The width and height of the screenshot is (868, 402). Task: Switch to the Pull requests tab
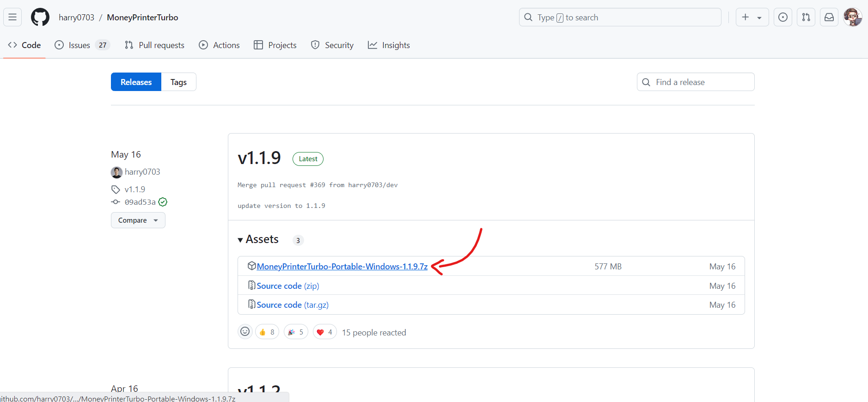coord(154,45)
